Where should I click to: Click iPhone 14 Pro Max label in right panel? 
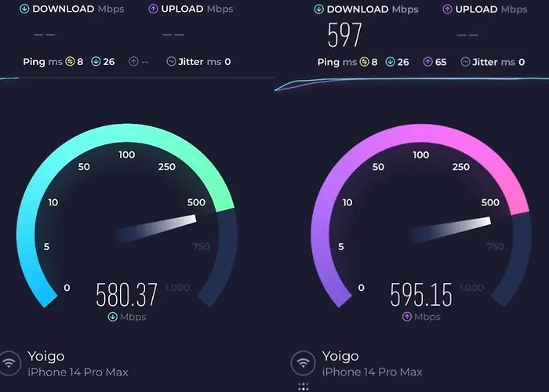(373, 372)
